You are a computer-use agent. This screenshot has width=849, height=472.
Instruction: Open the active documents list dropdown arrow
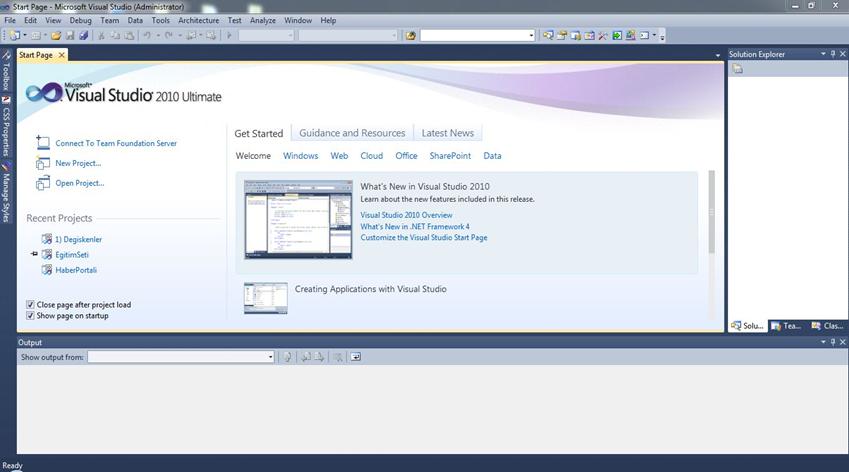pos(717,55)
